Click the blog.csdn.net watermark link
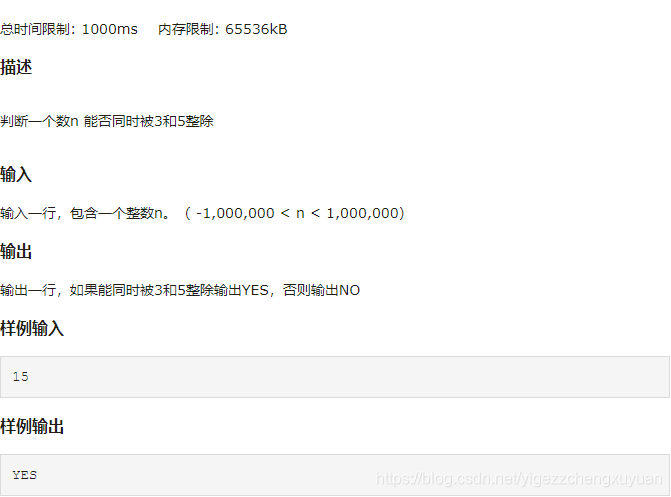 pyautogui.click(x=519, y=479)
